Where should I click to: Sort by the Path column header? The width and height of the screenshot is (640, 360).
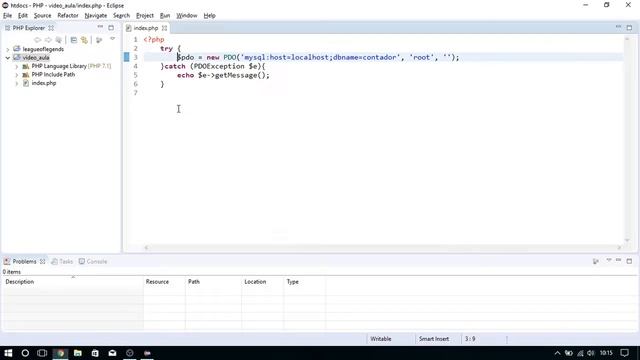pos(213,282)
